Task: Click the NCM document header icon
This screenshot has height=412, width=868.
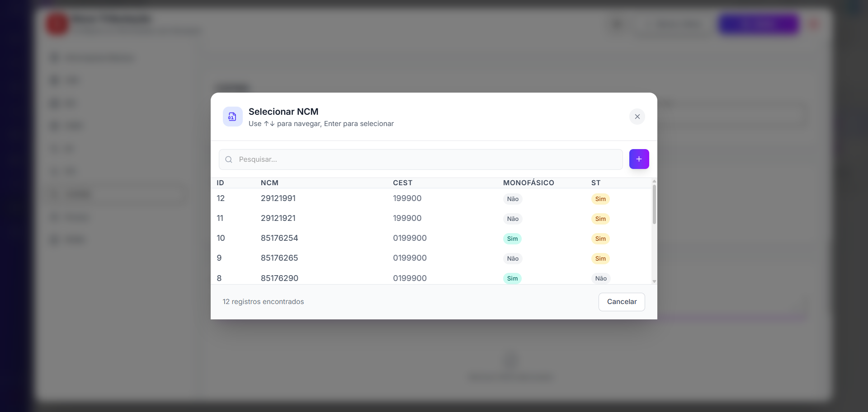Action: (x=232, y=117)
